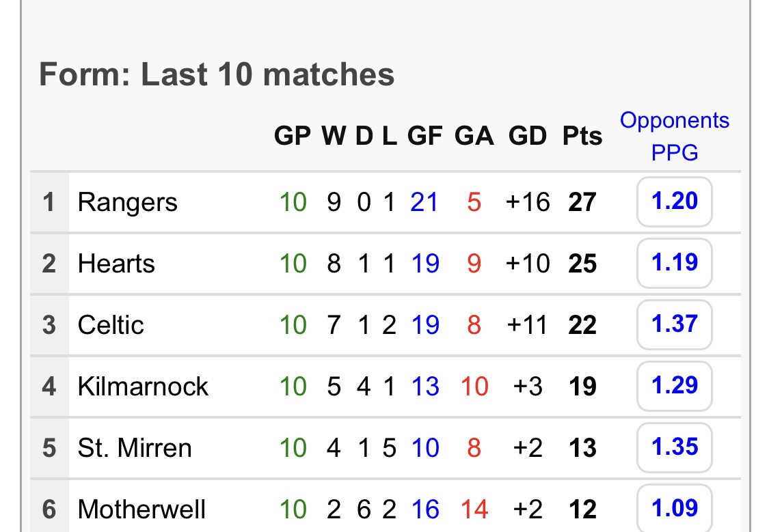This screenshot has width=769, height=532.
Task: Select the Celtic team name
Action: 111,325
